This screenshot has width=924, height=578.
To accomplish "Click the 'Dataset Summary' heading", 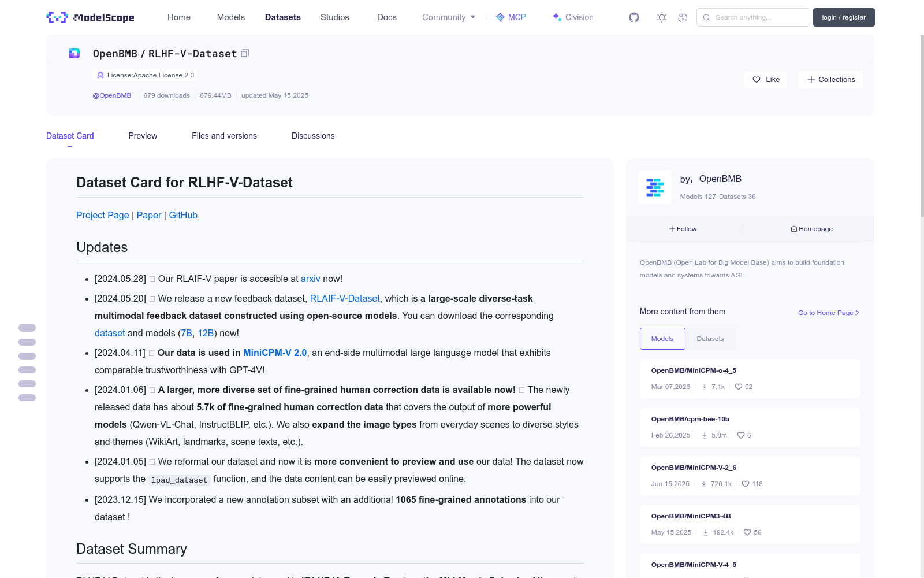I will [132, 549].
